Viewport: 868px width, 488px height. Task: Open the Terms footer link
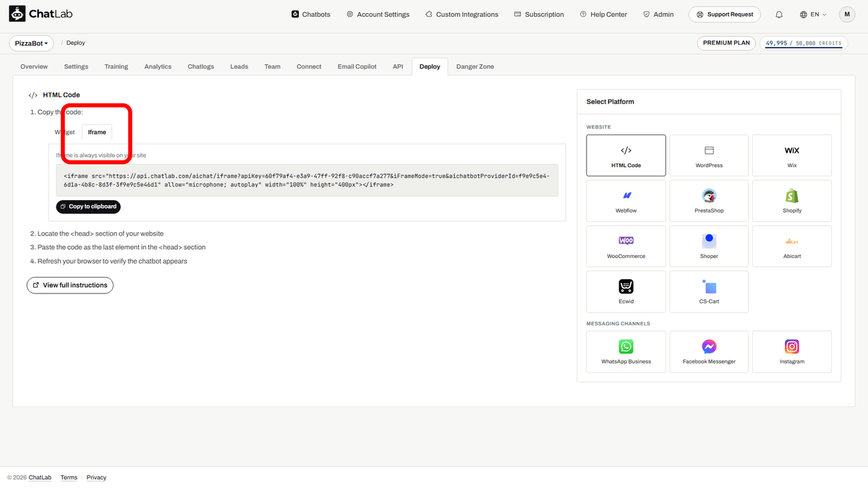click(69, 478)
